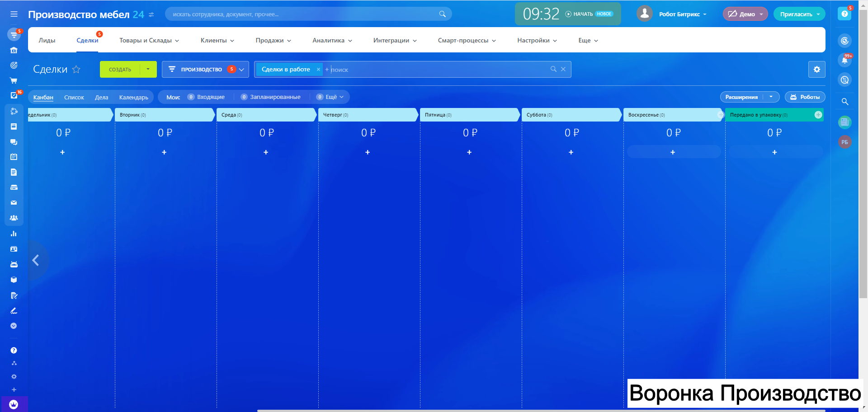This screenshot has height=412, width=868.
Task: Open the dropdown arrow beside СОЗДАТЬ
Action: (148, 69)
